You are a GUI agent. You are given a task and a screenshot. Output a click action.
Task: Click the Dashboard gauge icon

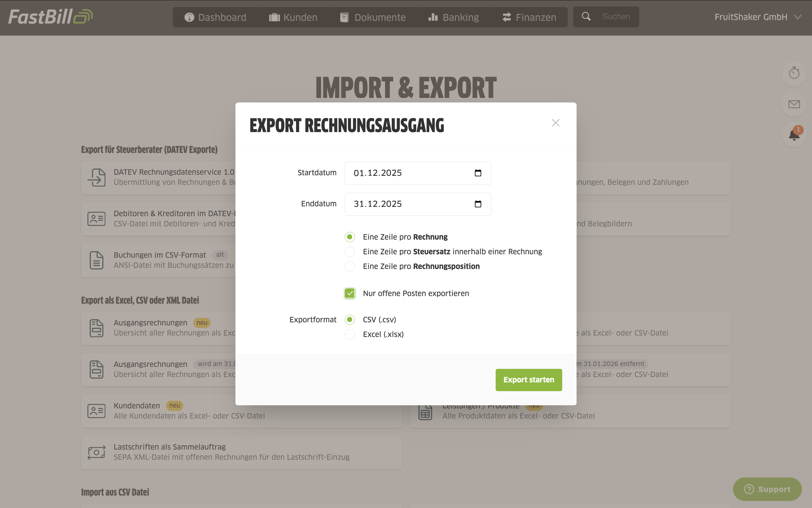click(x=189, y=17)
